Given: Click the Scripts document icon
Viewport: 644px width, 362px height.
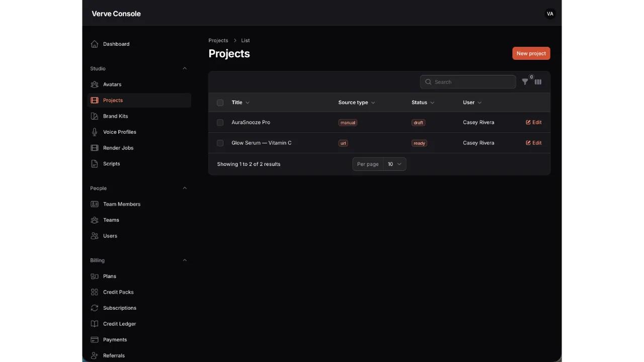Looking at the screenshot, I should 94,164.
